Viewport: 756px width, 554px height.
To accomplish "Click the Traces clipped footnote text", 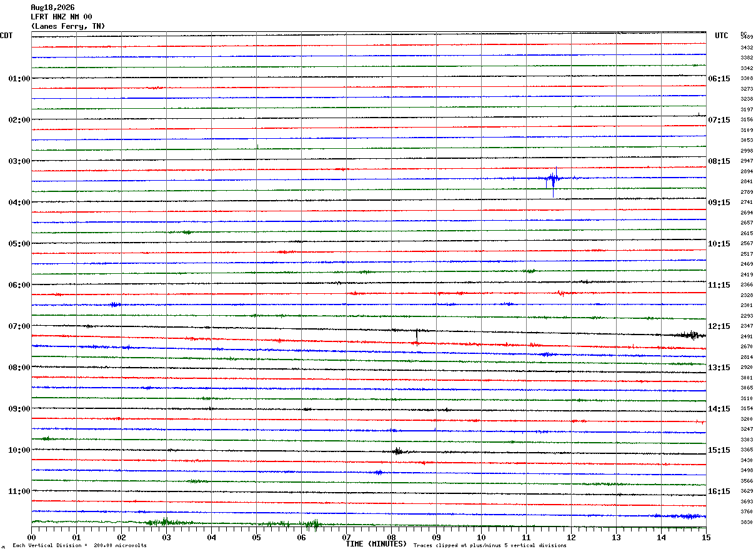I will click(490, 545).
